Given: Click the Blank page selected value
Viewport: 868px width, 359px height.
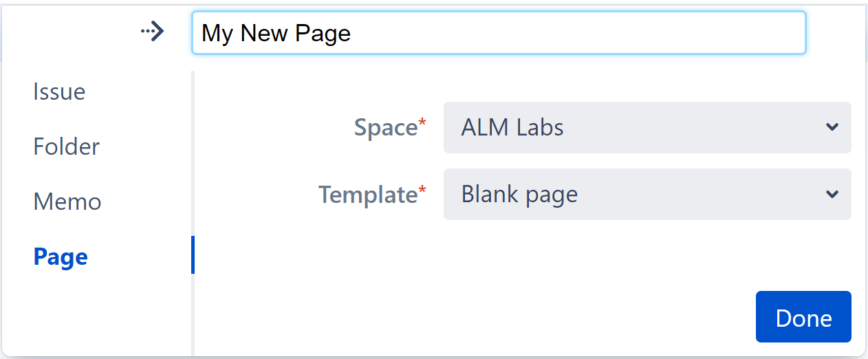Looking at the screenshot, I should click(519, 195).
